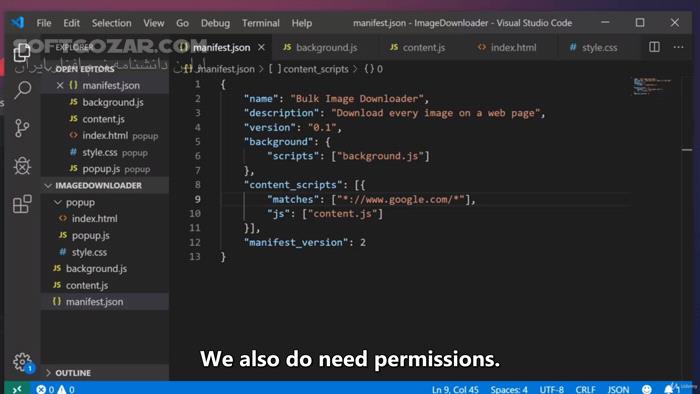Click the VS Code logo icon
Viewport: 700px width, 394px height.
coord(18,22)
